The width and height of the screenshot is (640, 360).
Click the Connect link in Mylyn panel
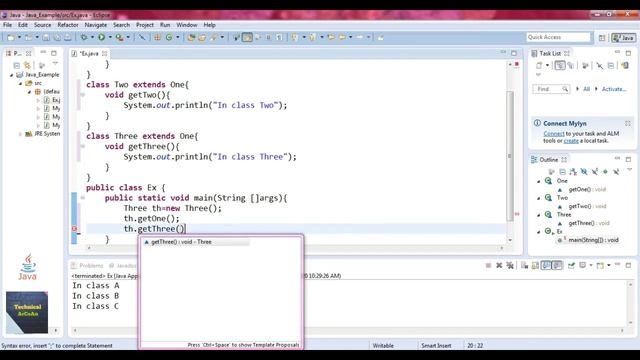coord(554,134)
